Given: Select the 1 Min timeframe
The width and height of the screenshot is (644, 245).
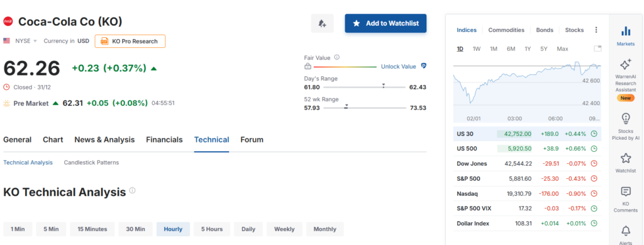Looking at the screenshot, I should (17, 229).
